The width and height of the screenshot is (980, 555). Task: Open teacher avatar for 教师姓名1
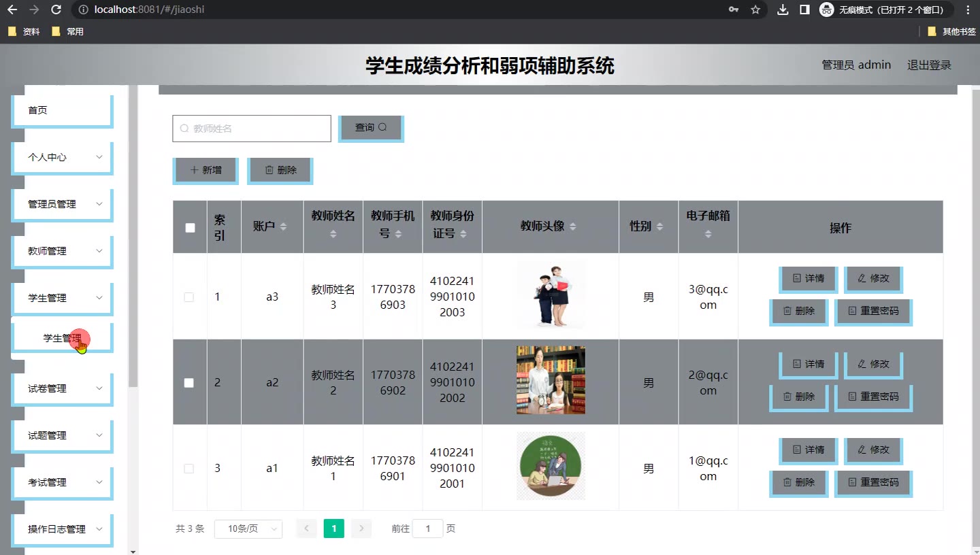[551, 466]
